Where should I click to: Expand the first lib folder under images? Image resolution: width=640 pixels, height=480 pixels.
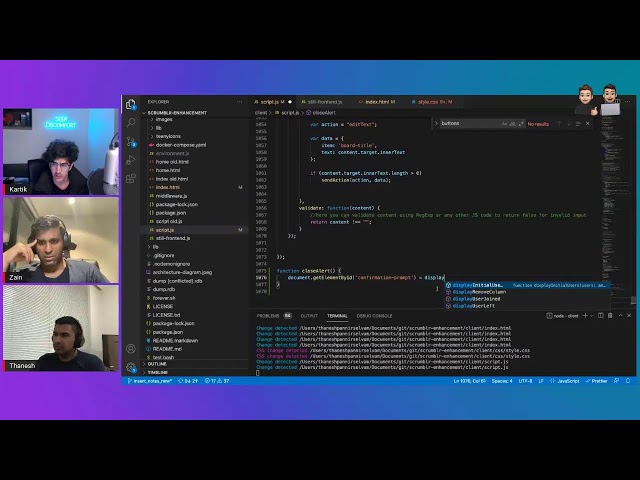pos(159,128)
